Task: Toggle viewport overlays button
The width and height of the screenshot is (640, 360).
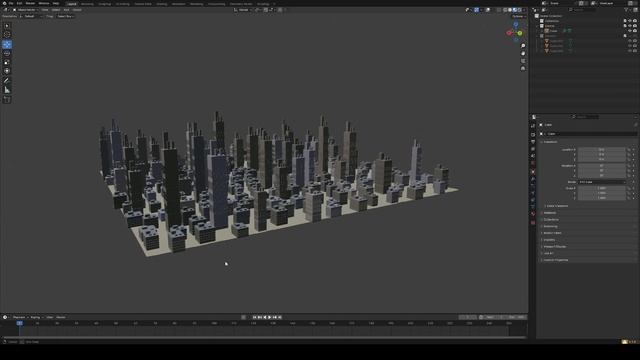Action: point(488,10)
